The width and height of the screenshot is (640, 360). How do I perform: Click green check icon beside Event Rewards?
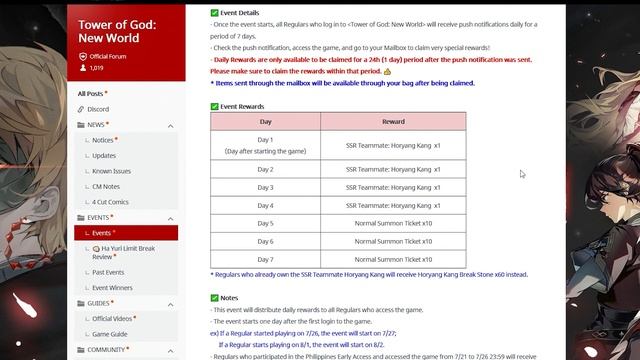(x=214, y=107)
